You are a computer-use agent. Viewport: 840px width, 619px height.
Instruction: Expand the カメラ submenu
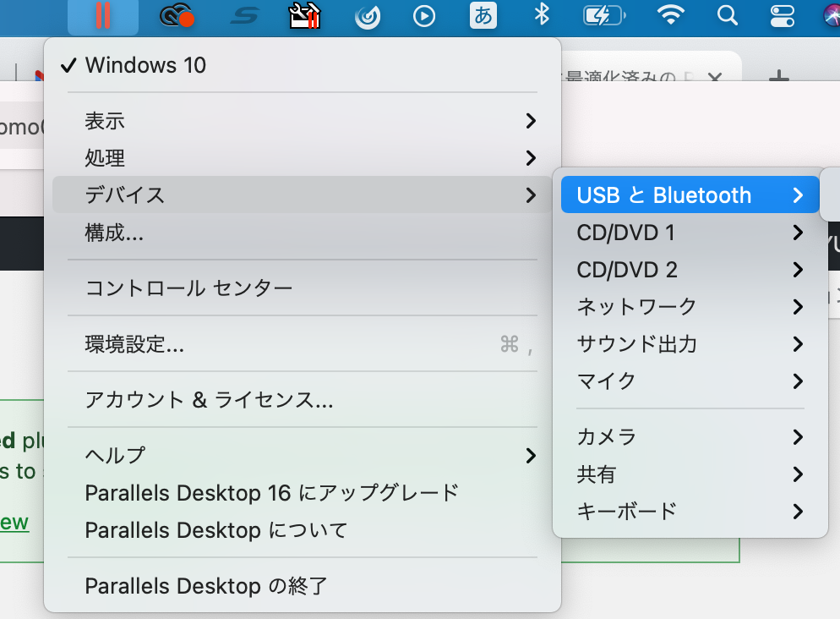tap(690, 437)
